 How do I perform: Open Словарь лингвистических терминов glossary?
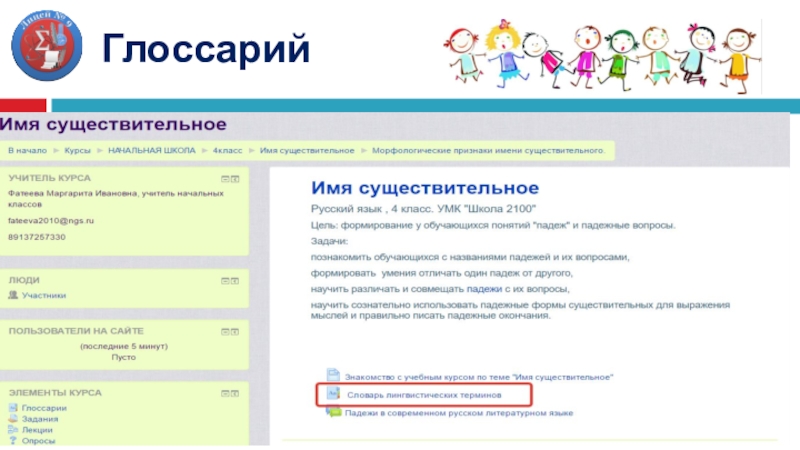pos(424,395)
